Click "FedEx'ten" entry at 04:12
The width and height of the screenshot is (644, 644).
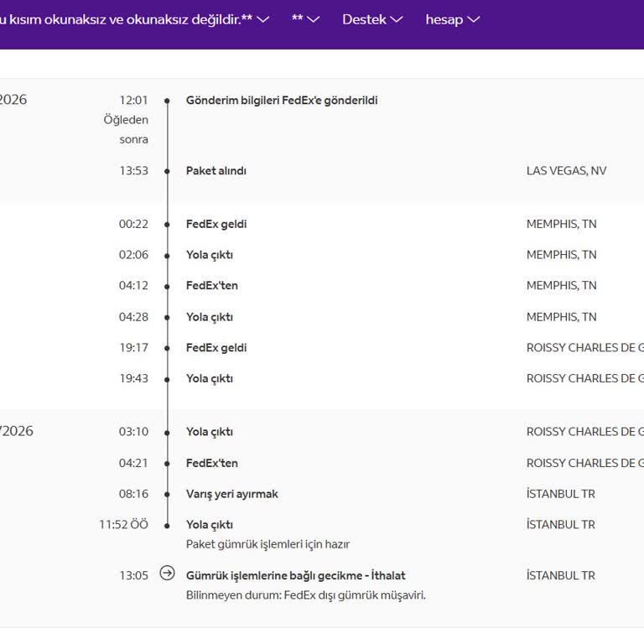pos(212,285)
